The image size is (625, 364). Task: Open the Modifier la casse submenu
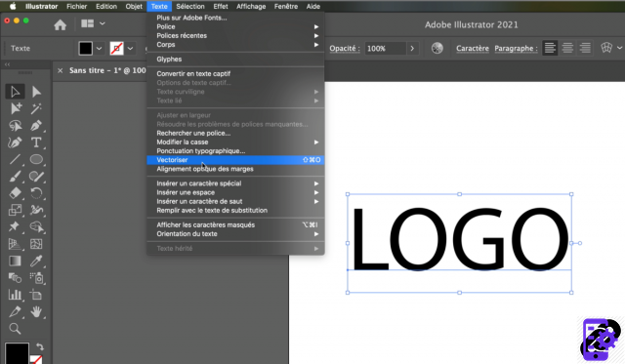point(235,142)
